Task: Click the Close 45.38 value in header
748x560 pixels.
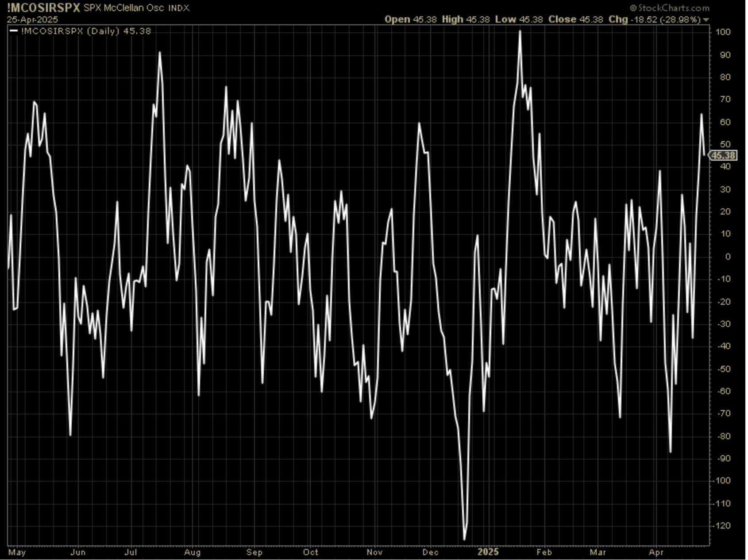Action: point(575,19)
